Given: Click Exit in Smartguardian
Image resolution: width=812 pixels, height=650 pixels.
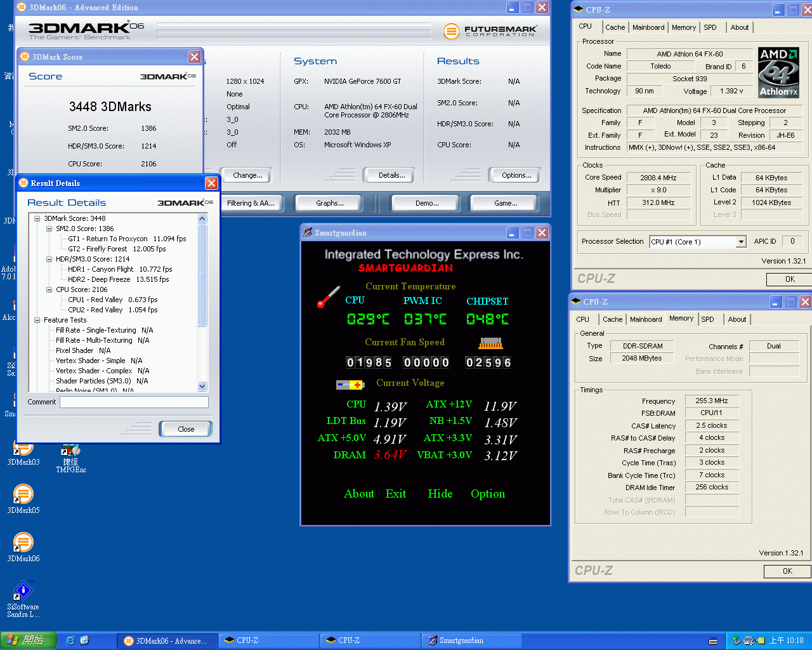Looking at the screenshot, I should click(x=396, y=494).
